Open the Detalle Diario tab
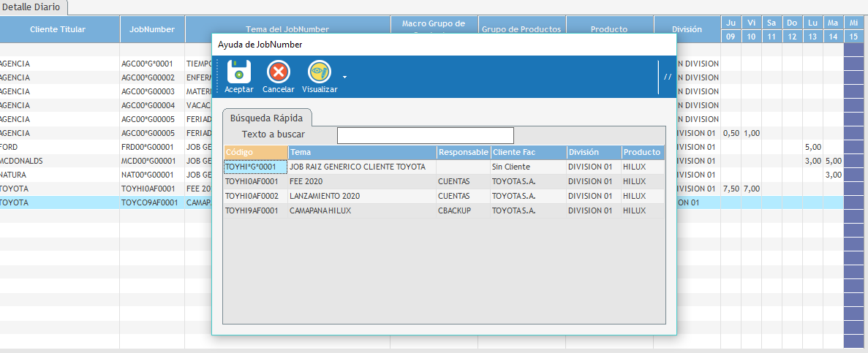The width and height of the screenshot is (868, 353). coord(34,7)
